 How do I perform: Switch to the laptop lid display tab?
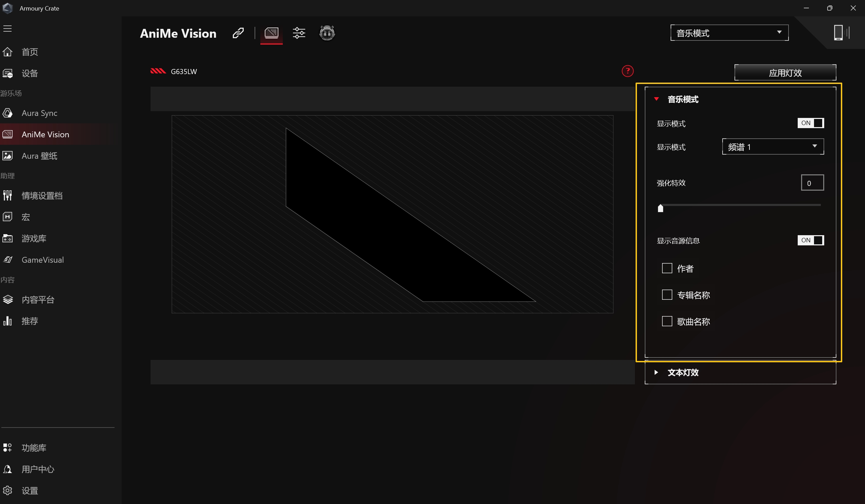272,33
